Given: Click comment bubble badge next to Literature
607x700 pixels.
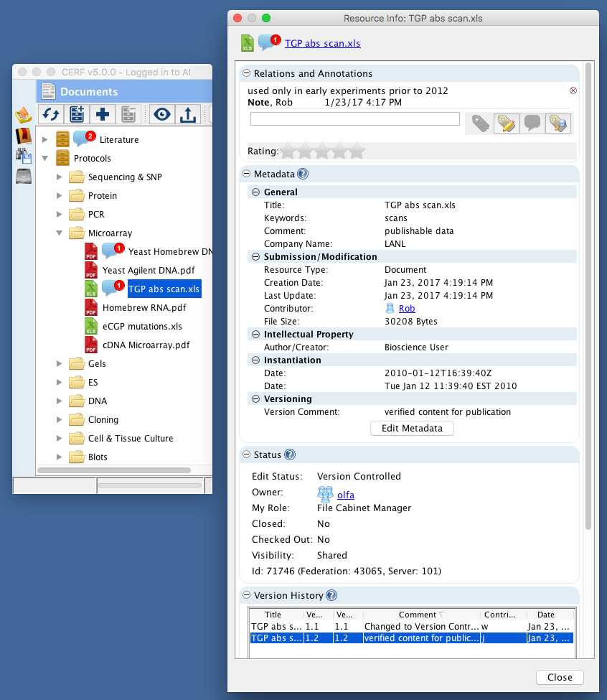Looking at the screenshot, I should [84, 139].
